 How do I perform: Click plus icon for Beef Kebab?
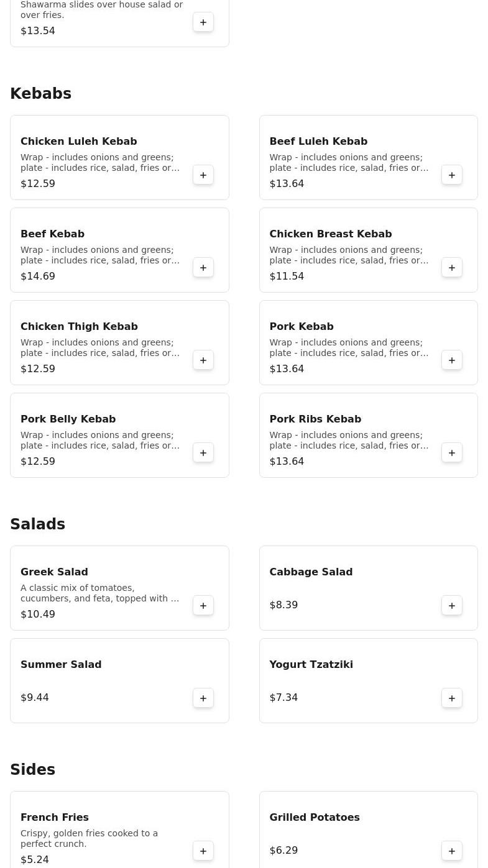pos(203,268)
